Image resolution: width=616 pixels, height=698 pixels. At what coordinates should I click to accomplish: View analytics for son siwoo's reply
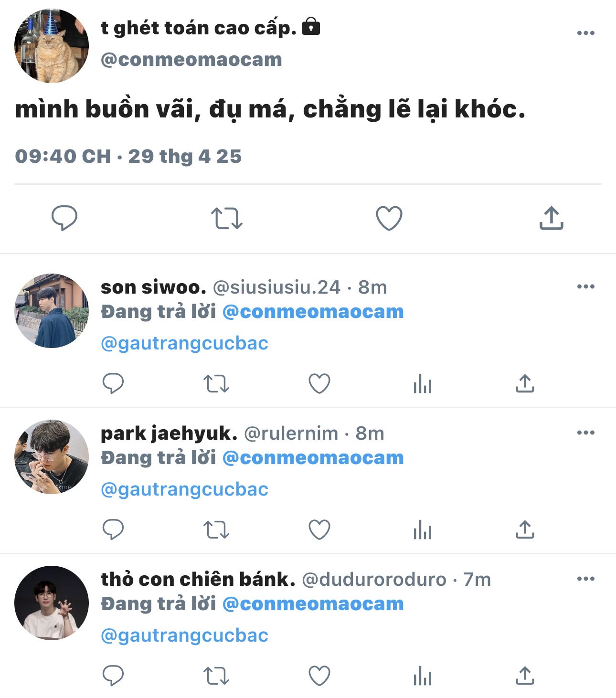pos(422,383)
